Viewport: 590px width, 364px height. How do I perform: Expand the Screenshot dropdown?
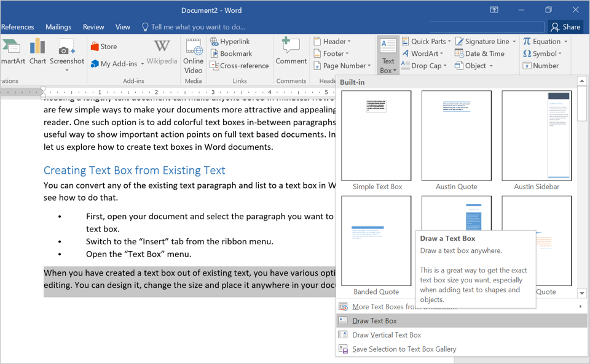coord(67,69)
